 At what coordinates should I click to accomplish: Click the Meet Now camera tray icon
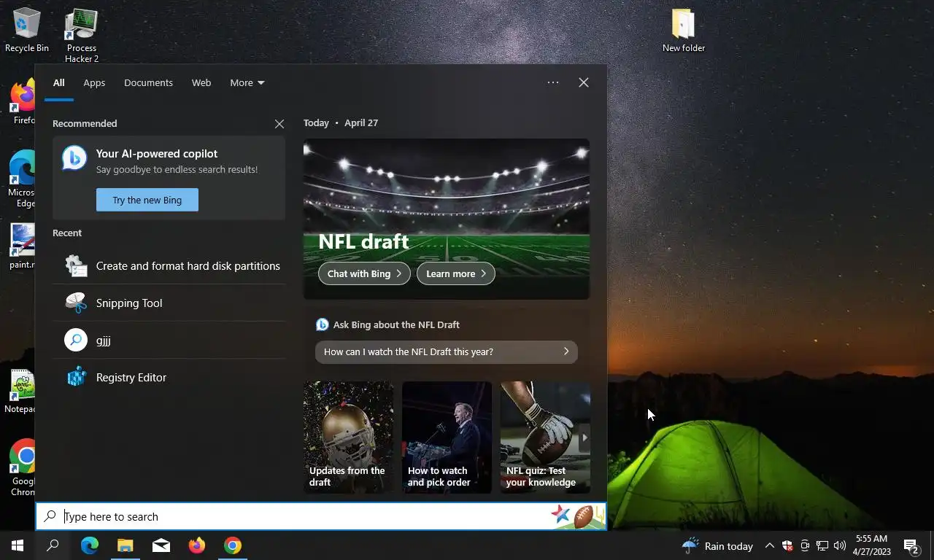pos(805,545)
